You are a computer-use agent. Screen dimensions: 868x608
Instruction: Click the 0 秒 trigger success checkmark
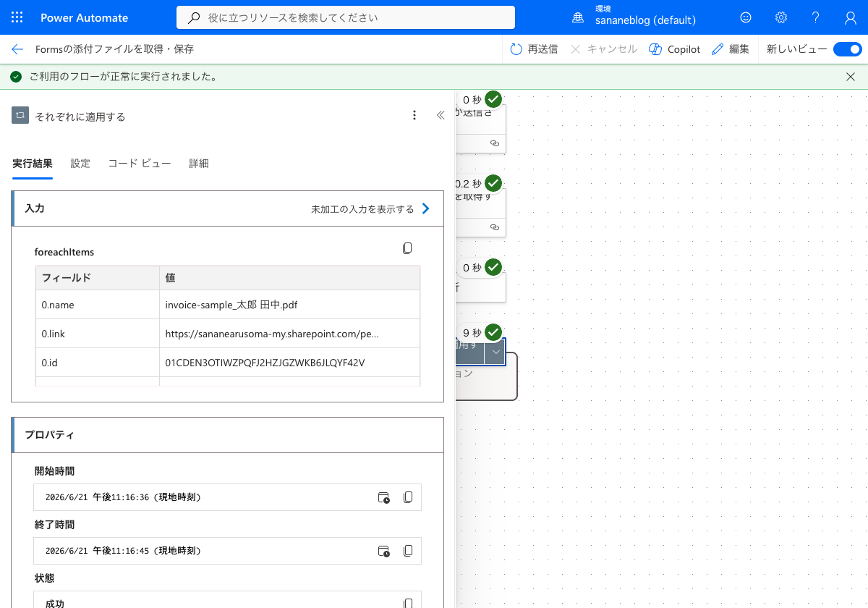(x=493, y=99)
